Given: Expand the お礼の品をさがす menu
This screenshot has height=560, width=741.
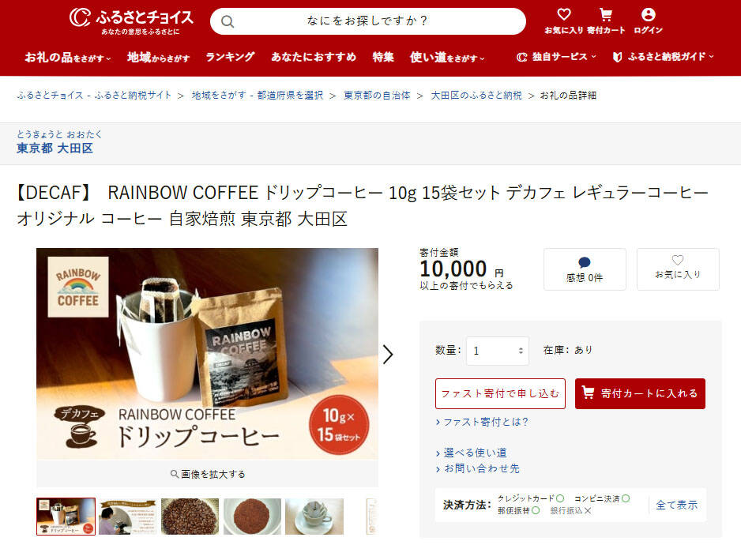Looking at the screenshot, I should pyautogui.click(x=68, y=58).
